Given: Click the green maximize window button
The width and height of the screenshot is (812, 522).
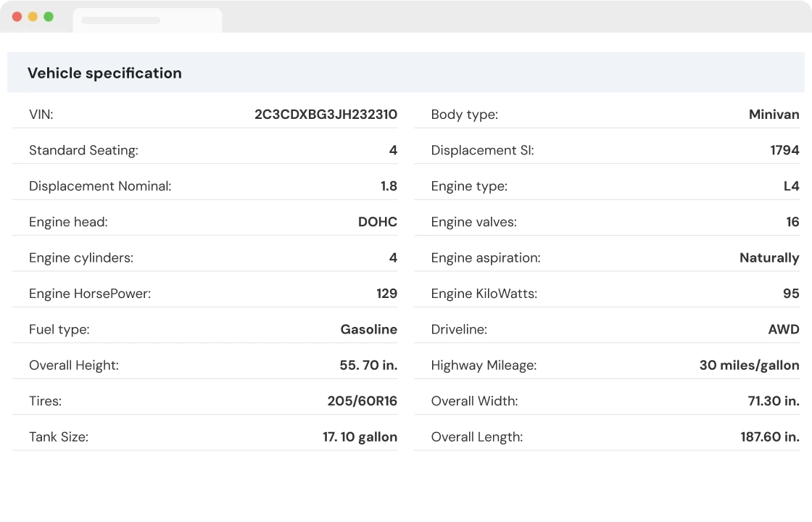Looking at the screenshot, I should tap(49, 17).
